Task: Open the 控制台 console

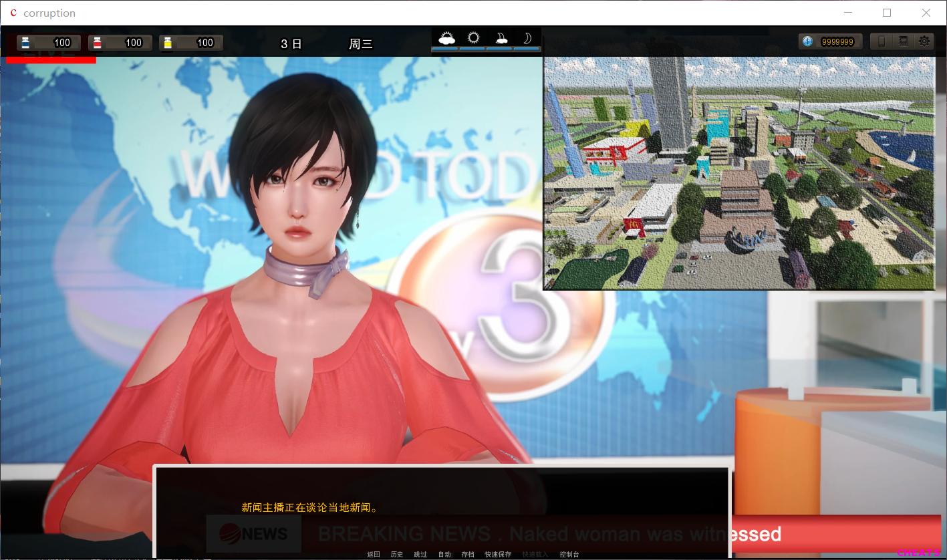Action: click(569, 554)
